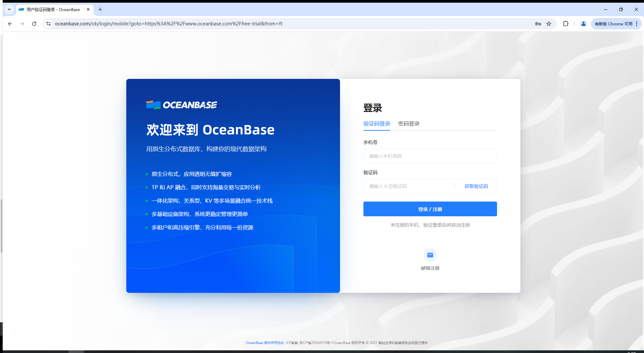
Task: Click the 邮箱注册 envelope icon
Action: [x=430, y=255]
